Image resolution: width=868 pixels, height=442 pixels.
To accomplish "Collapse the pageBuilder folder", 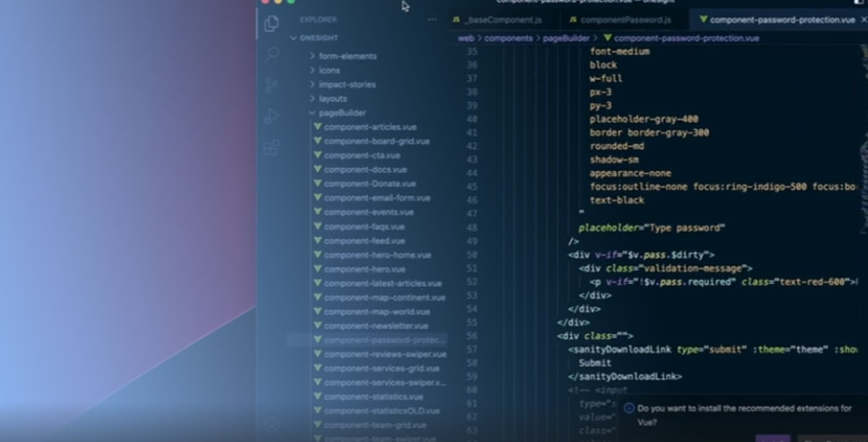I will (313, 113).
